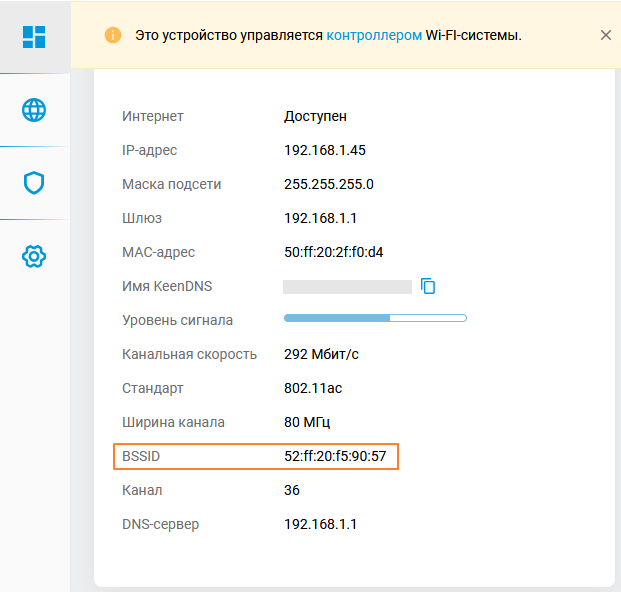Click the orange info icon in the banner
621x592 pixels.
(113, 35)
